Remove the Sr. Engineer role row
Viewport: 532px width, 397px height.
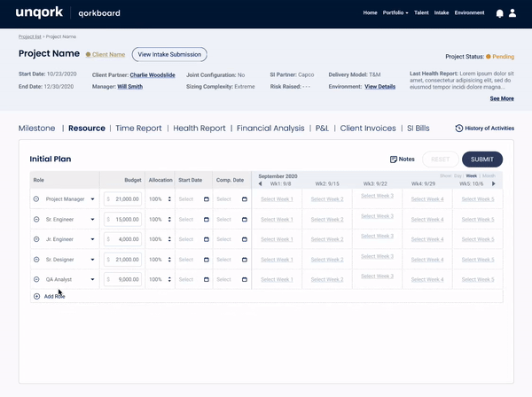click(36, 220)
